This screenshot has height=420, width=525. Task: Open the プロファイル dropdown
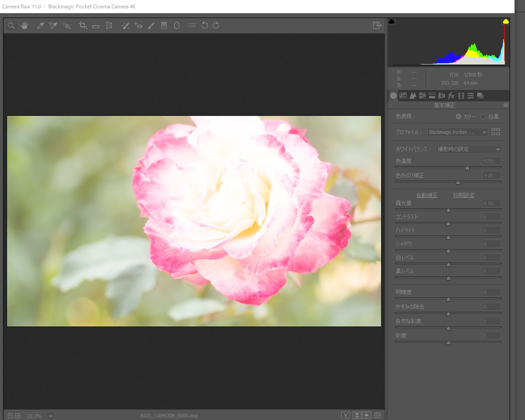coord(457,132)
